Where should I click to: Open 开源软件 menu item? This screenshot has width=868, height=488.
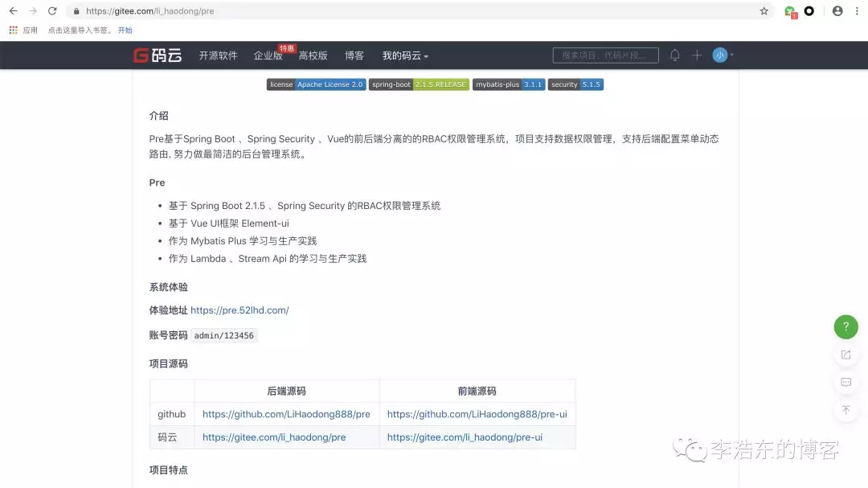pos(218,55)
